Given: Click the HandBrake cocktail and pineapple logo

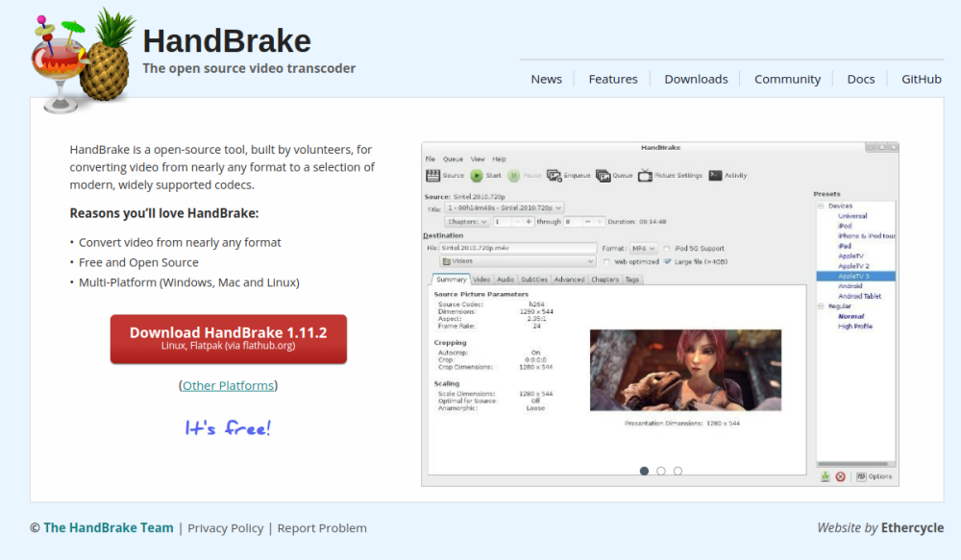Looking at the screenshot, I should 83,61.
